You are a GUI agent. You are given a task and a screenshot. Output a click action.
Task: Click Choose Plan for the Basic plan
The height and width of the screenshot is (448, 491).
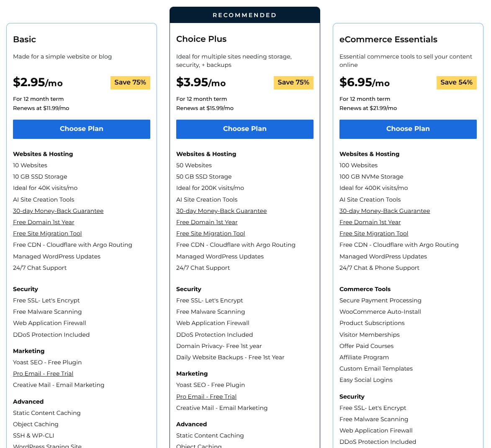(81, 129)
